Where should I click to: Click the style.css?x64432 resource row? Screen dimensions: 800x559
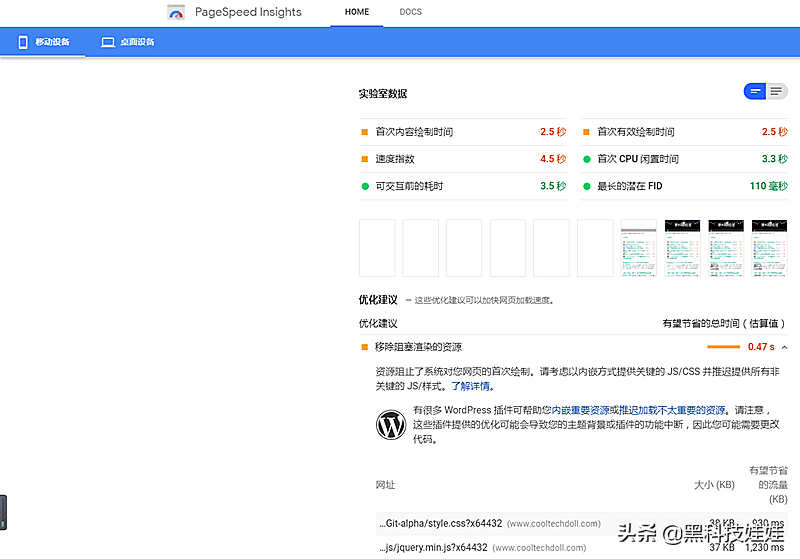582,523
